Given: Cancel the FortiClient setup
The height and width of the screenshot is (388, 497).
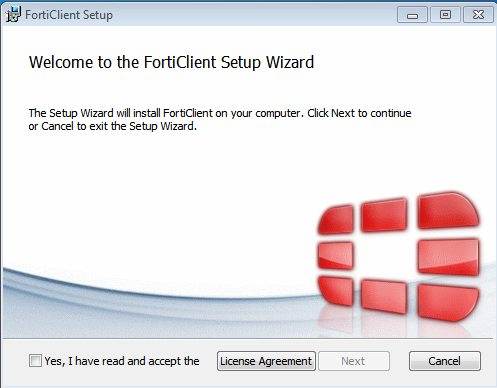Looking at the screenshot, I should tap(445, 361).
